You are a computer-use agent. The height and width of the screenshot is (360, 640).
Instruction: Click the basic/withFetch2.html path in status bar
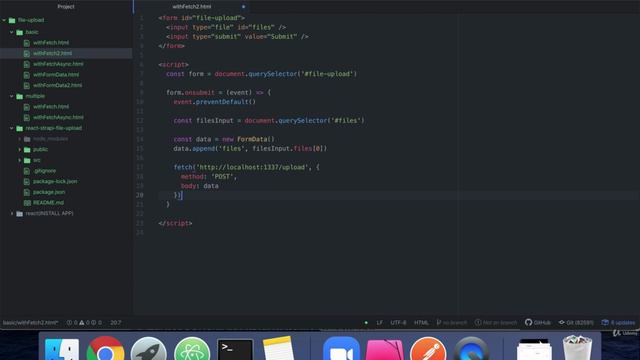[31, 322]
